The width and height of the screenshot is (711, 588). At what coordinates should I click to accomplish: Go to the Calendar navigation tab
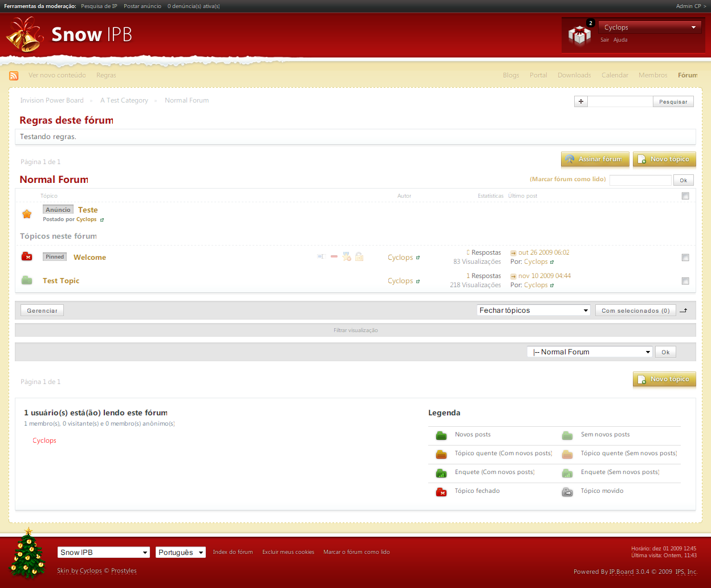615,75
